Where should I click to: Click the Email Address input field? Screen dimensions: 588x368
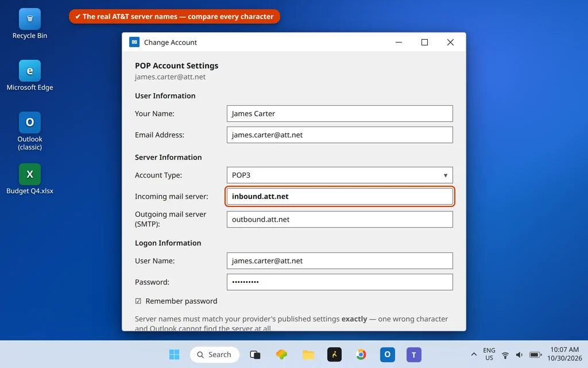[x=340, y=135]
